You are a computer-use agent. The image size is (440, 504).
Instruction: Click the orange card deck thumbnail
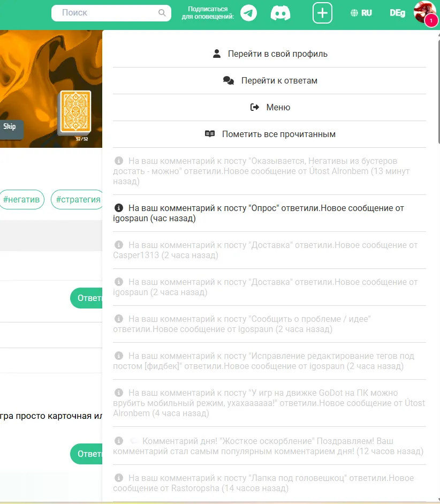coord(75,112)
